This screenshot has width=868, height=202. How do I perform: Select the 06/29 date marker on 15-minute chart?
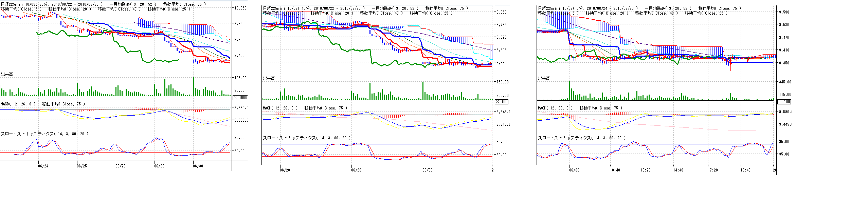(356, 170)
